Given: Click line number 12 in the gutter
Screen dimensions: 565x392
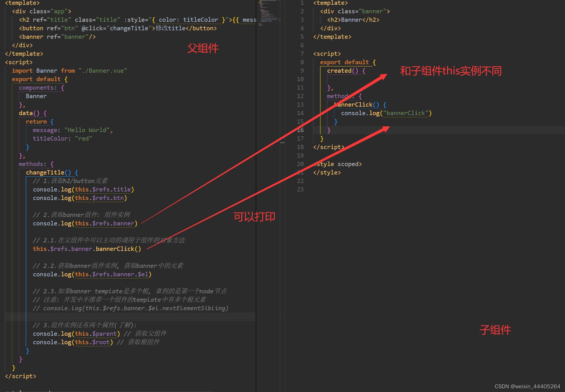Looking at the screenshot, I should [x=300, y=96].
